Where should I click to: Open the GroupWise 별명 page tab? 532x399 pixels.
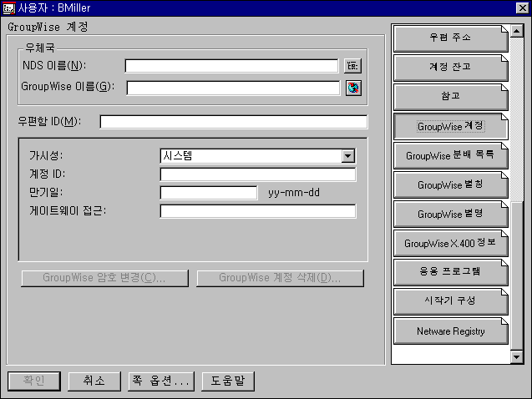tap(451, 214)
